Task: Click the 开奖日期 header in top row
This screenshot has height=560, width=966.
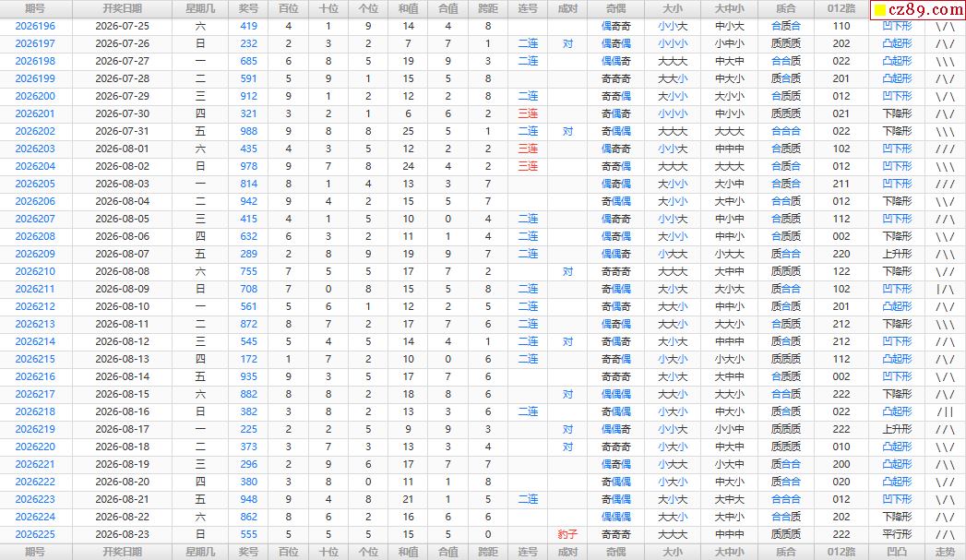Action: point(122,8)
